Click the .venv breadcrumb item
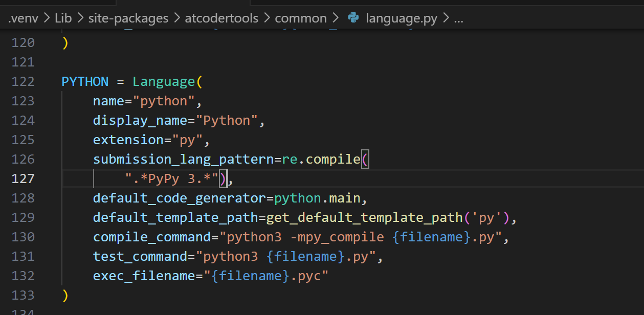This screenshot has height=315, width=644. tap(23, 18)
